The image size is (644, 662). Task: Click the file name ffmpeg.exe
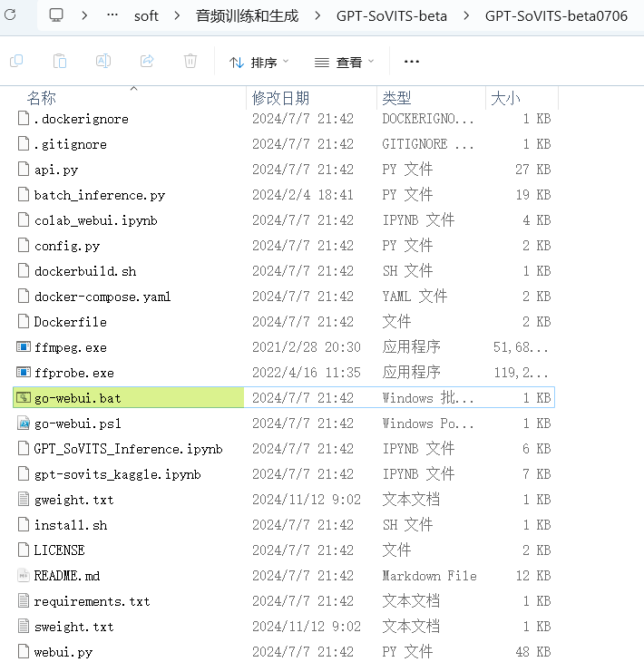coord(71,348)
